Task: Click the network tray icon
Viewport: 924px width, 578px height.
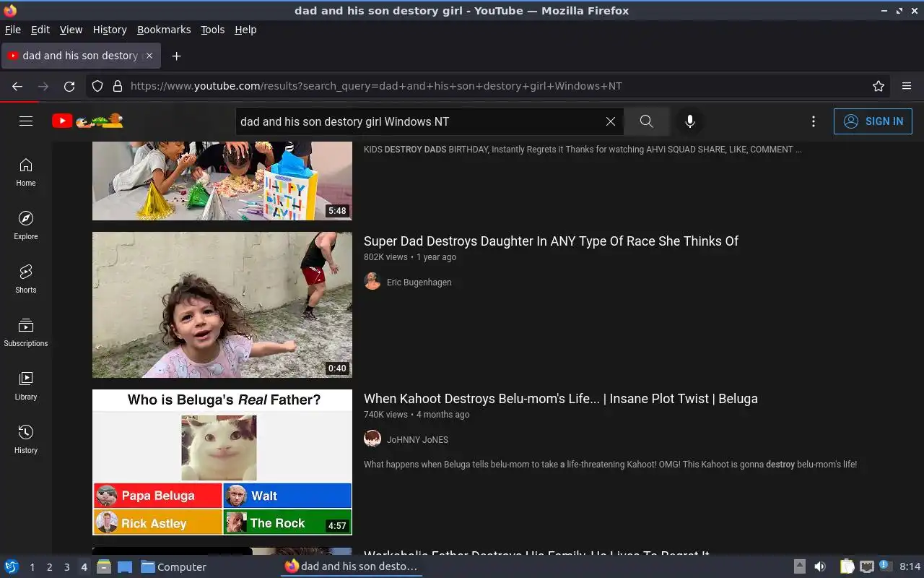Action: coord(866,566)
